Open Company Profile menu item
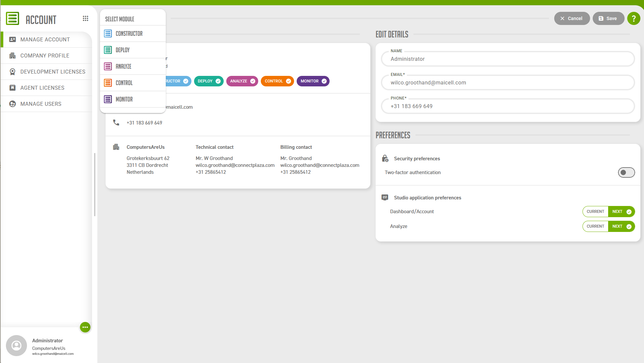Viewport: 644px width, 363px height. click(x=46, y=56)
